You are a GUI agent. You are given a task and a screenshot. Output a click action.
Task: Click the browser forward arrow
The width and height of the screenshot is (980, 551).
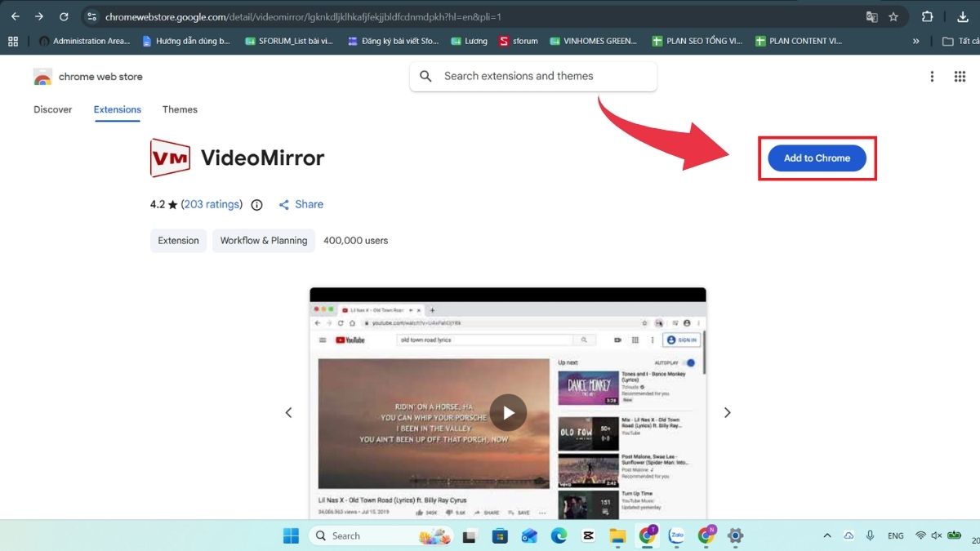[x=39, y=16]
